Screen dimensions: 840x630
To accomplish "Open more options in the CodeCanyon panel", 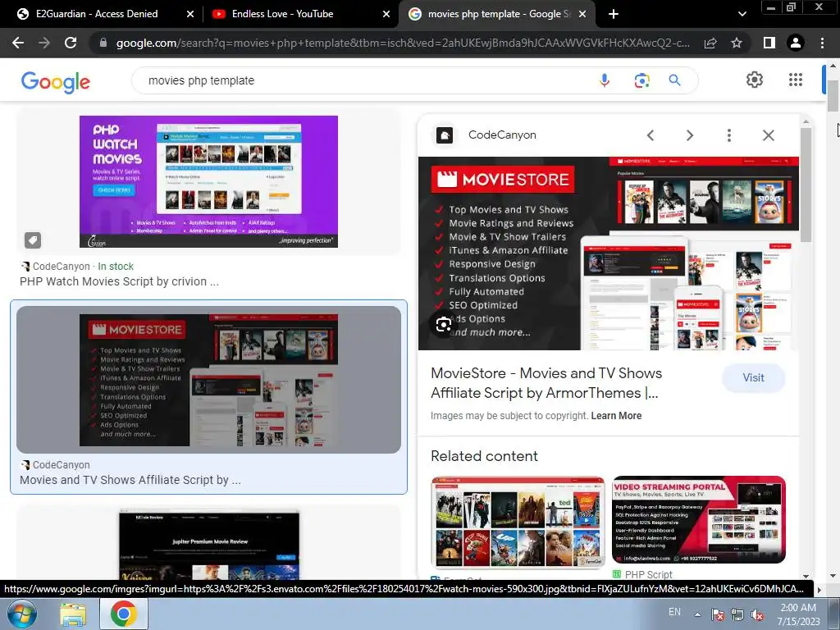I will 728,135.
